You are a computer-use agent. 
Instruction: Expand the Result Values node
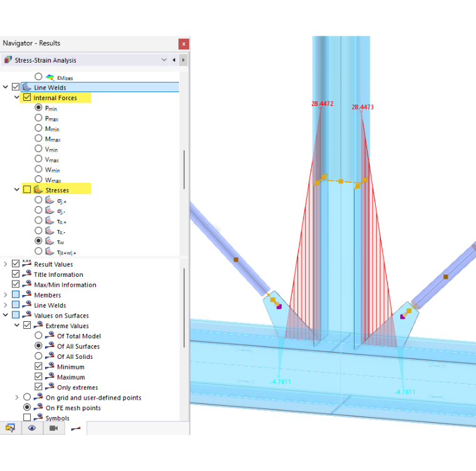(x=6, y=264)
